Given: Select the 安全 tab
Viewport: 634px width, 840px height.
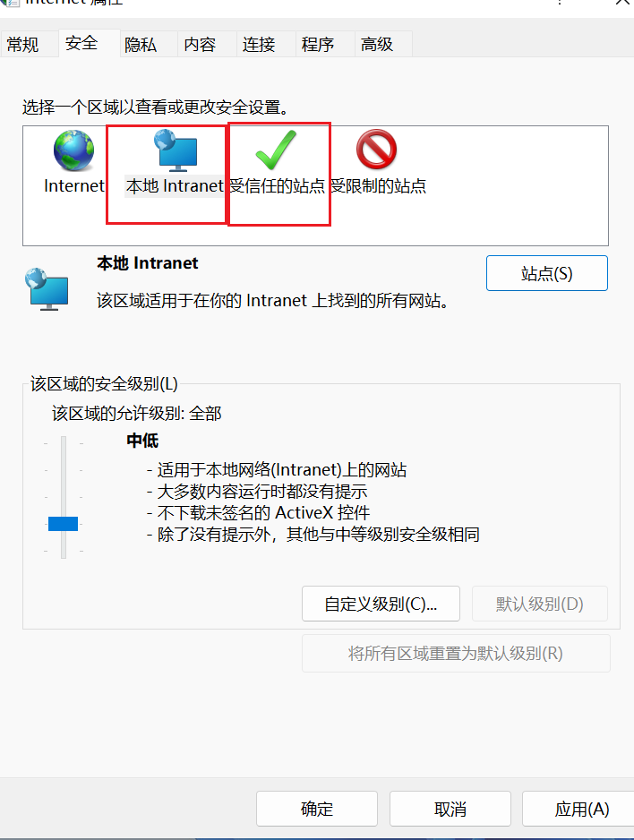Looking at the screenshot, I should pyautogui.click(x=81, y=43).
